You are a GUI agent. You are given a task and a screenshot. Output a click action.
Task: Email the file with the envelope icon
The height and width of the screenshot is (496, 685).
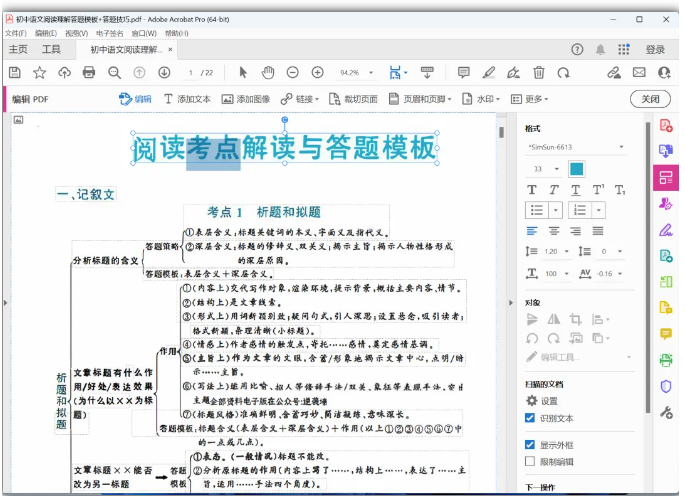point(639,73)
